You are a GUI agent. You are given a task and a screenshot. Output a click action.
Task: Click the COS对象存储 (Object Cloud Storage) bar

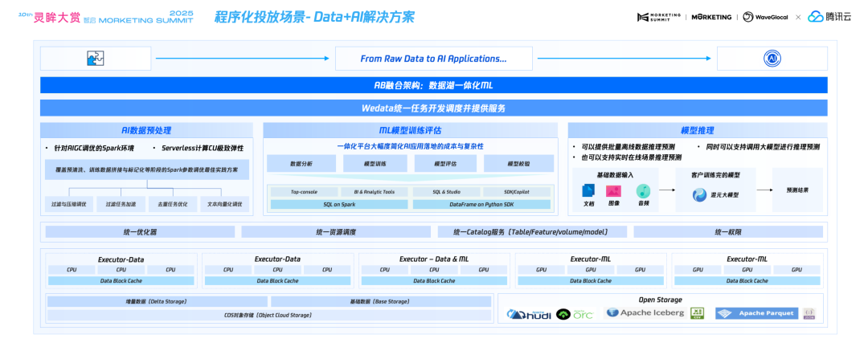(269, 316)
